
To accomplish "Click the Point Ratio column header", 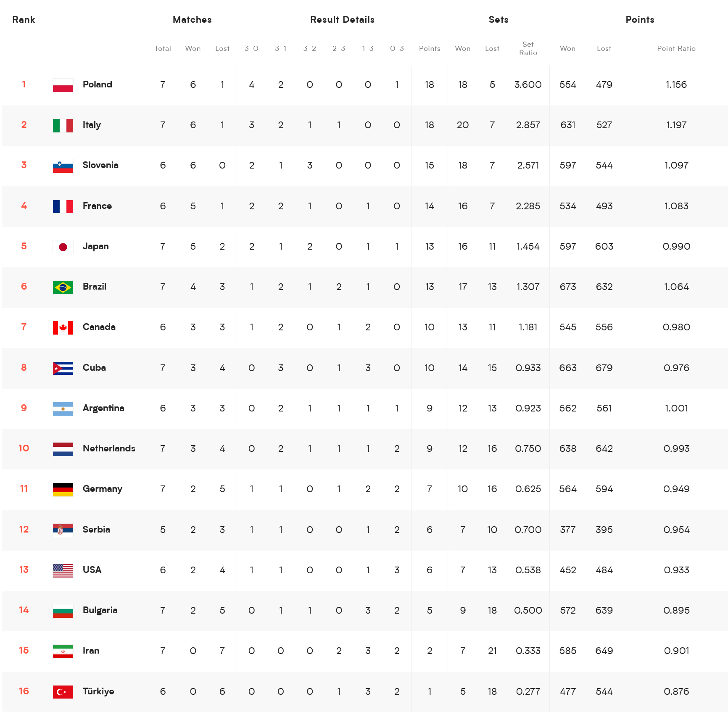I will click(x=676, y=48).
